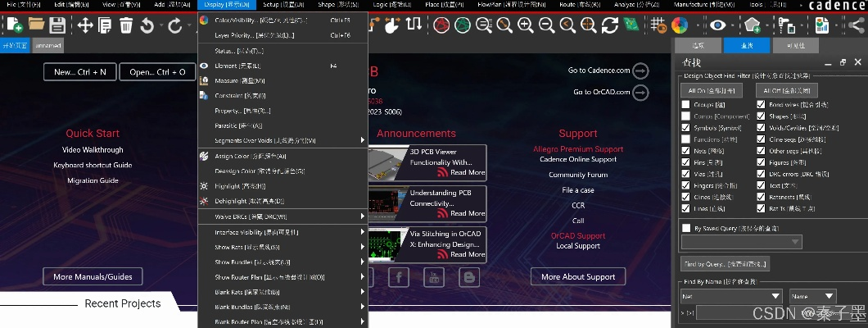Open the saved query combo box
This screenshot has height=328, width=868.
[741, 242]
